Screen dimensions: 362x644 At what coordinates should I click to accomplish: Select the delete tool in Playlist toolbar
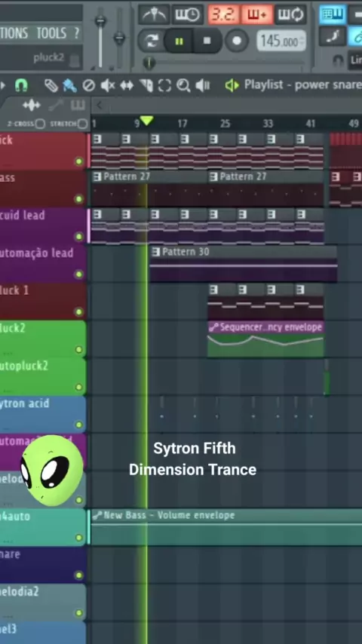point(88,85)
